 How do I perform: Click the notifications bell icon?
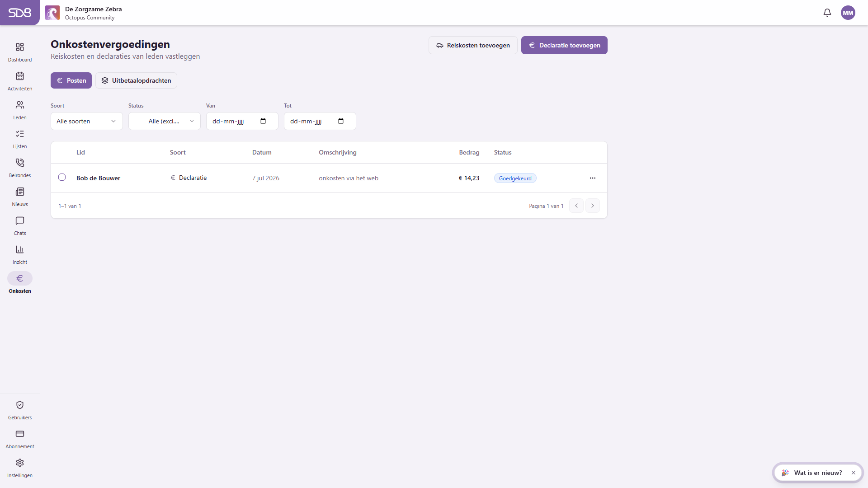[x=827, y=13]
